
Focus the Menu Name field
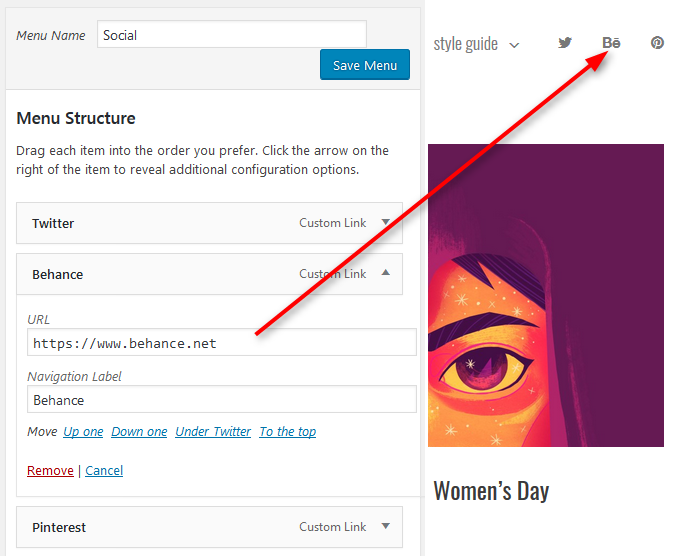click(x=232, y=34)
